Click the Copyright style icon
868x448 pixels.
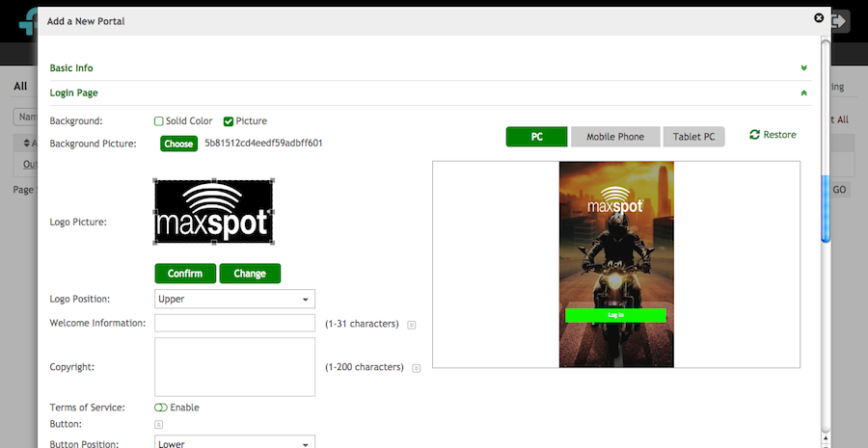(x=417, y=368)
